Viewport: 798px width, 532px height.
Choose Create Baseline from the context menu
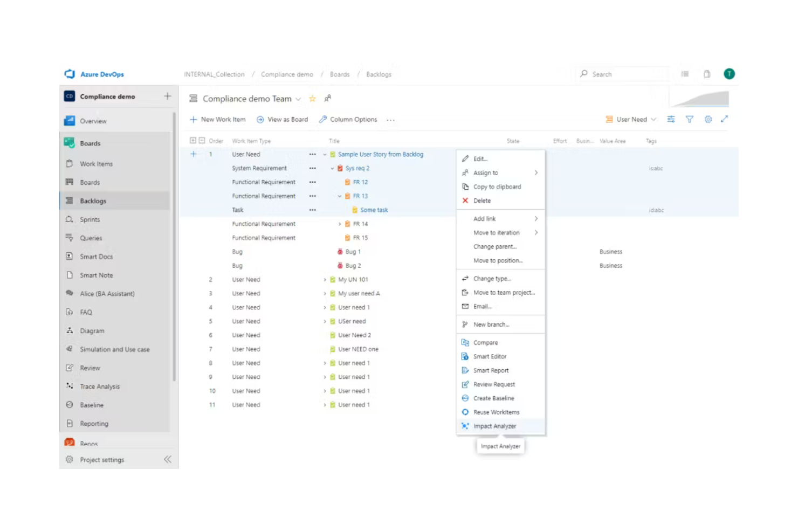pyautogui.click(x=492, y=398)
